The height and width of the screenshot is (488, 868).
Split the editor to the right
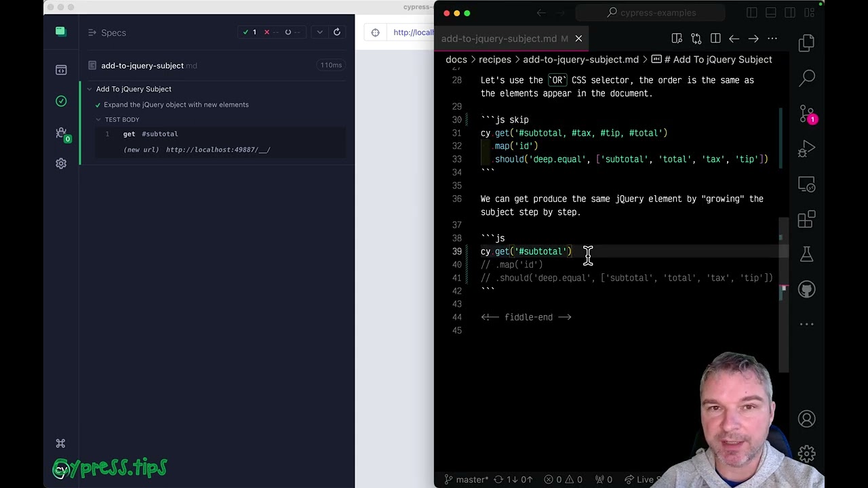[715, 39]
